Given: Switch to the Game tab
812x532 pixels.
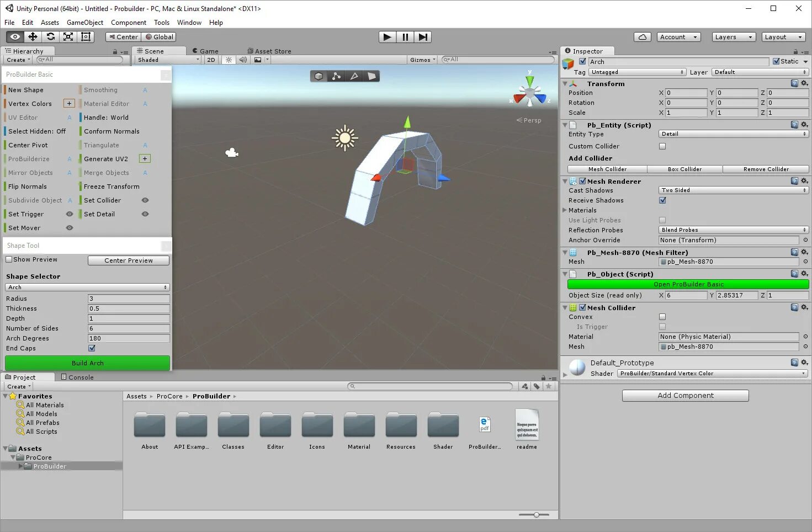Looking at the screenshot, I should tap(205, 51).
